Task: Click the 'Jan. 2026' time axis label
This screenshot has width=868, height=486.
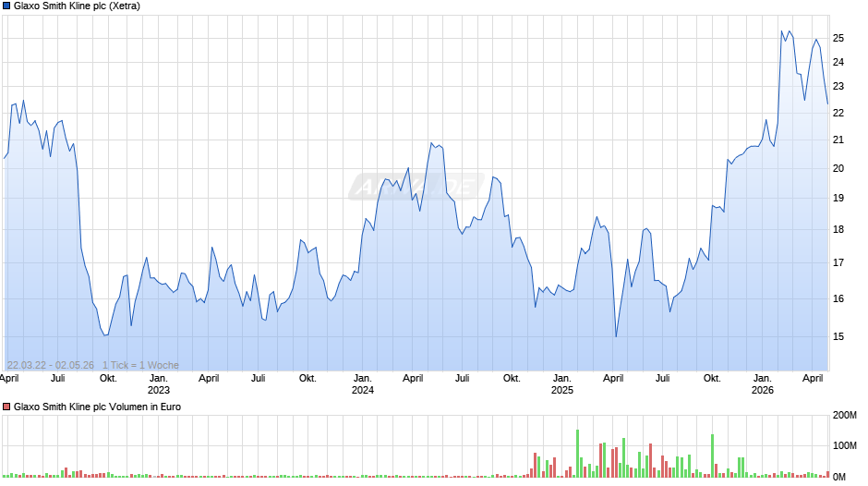Action: 762,384
